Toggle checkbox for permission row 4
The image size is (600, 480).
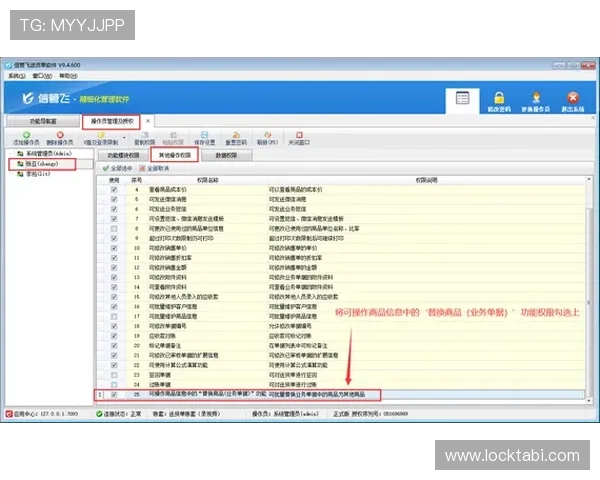(x=114, y=189)
